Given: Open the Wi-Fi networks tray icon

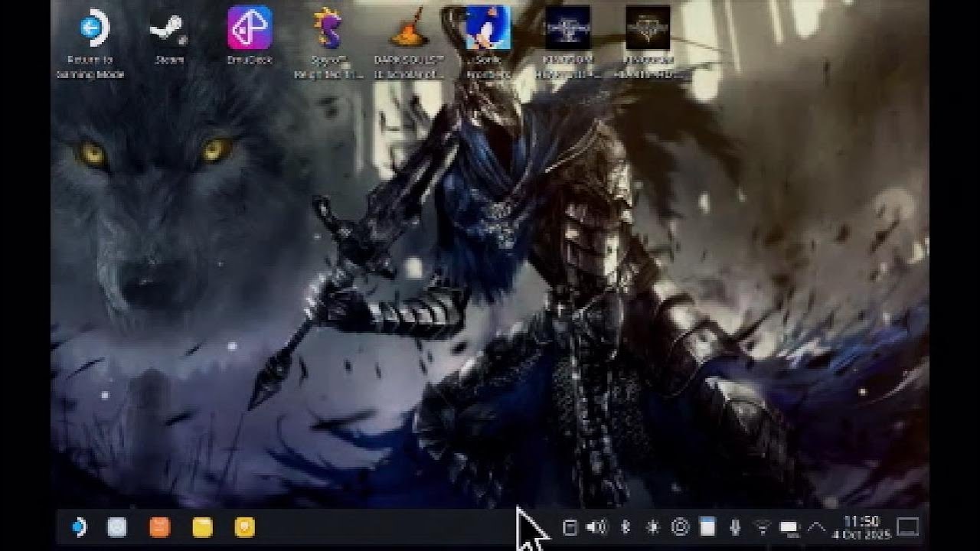Looking at the screenshot, I should pos(762,527).
